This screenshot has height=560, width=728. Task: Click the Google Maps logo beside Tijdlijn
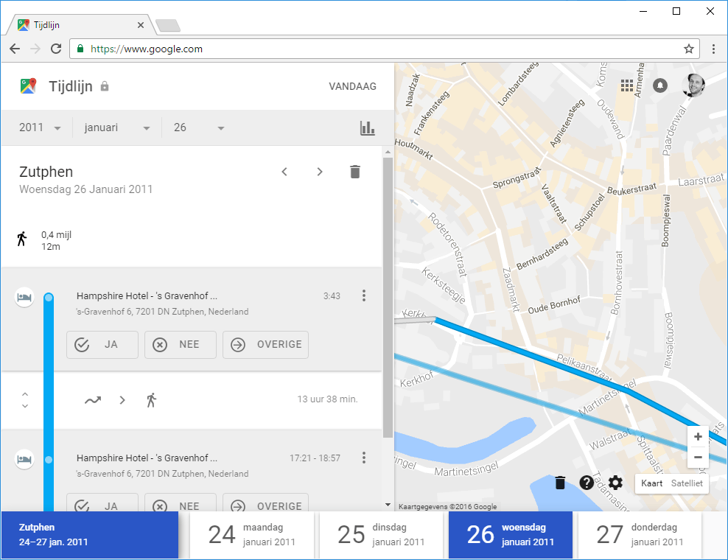click(28, 86)
